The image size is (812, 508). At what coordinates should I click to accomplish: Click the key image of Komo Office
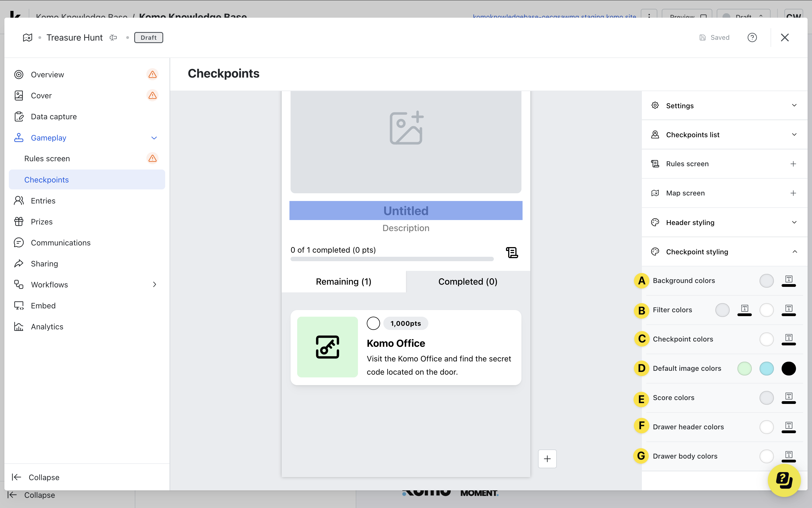click(x=327, y=347)
